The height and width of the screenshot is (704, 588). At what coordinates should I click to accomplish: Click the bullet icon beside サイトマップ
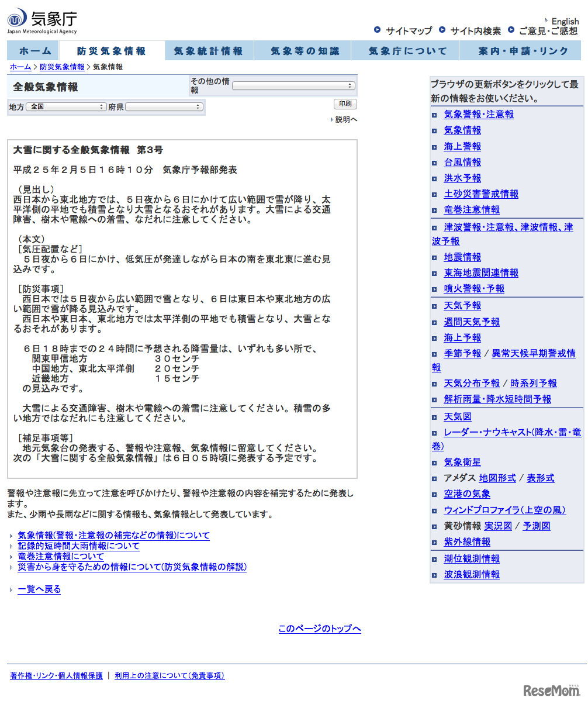(x=378, y=30)
